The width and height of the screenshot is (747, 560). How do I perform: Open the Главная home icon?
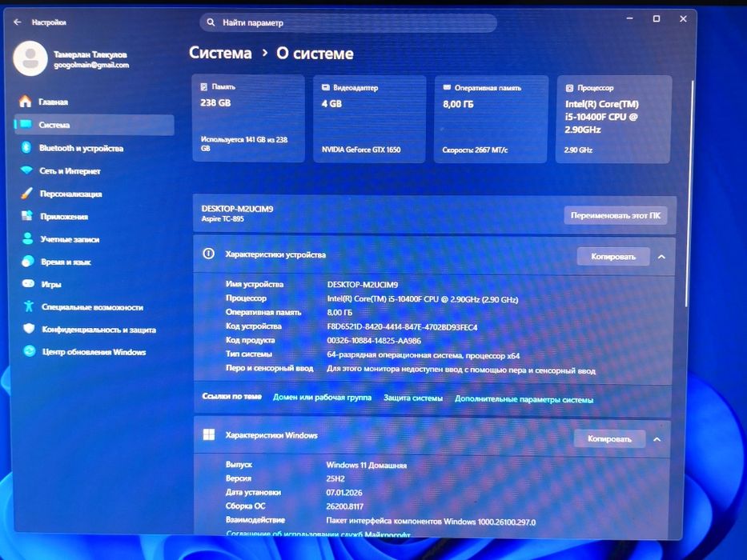26,102
